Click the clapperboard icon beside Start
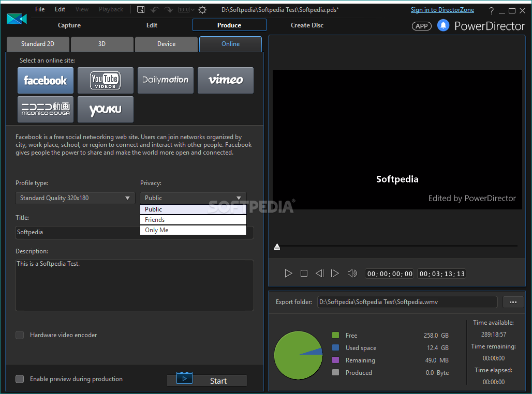 [x=185, y=378]
